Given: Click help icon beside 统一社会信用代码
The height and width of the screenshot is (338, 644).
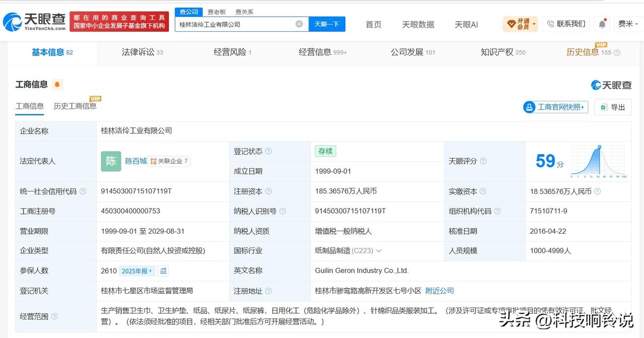Looking at the screenshot, I should (83, 191).
